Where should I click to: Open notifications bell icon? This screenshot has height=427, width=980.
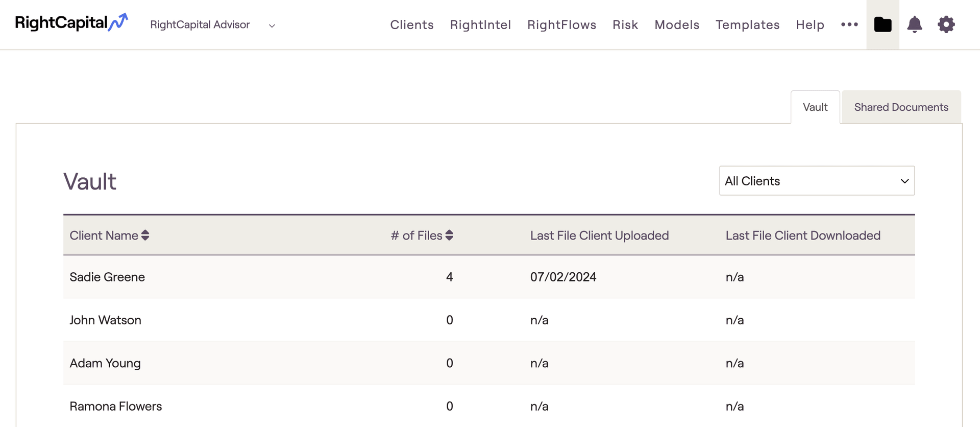click(914, 25)
